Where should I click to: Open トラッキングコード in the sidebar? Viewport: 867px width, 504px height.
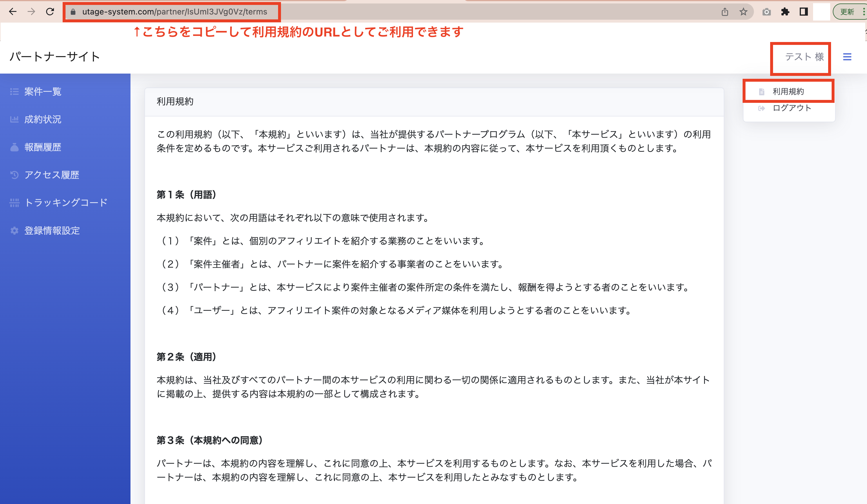[66, 202]
